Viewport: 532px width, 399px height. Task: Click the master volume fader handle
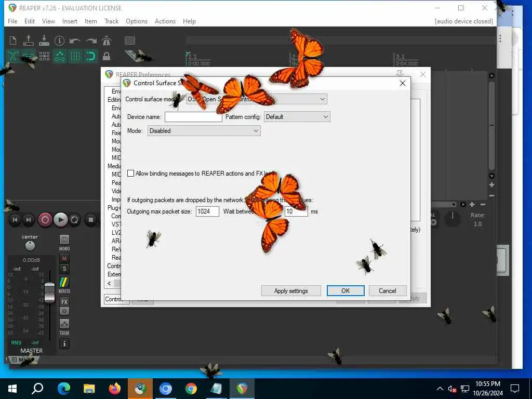(49, 292)
